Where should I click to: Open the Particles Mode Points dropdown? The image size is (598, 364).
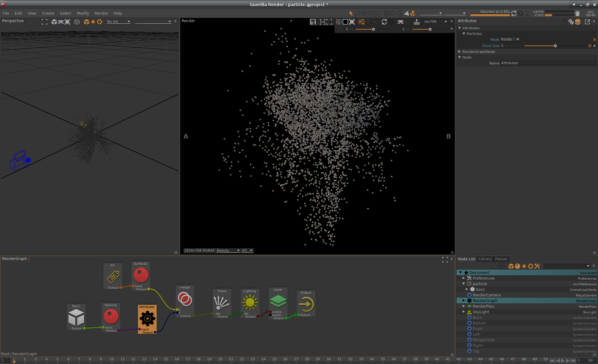pos(510,40)
